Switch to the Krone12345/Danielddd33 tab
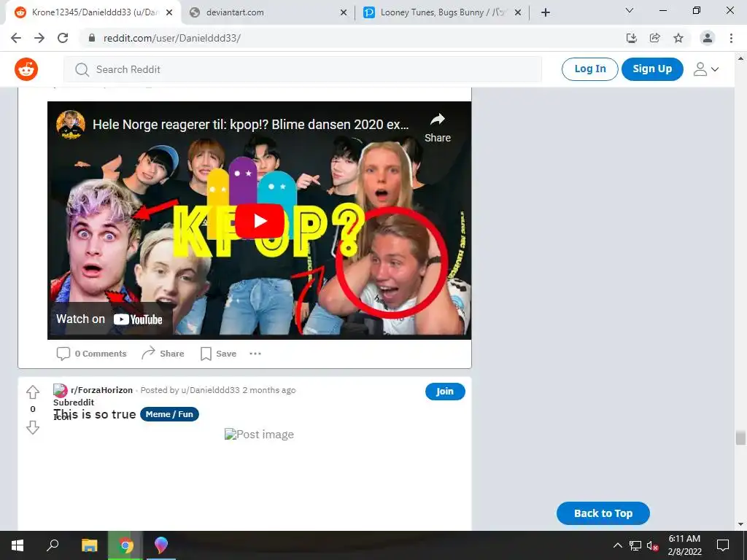The height and width of the screenshot is (560, 747). pyautogui.click(x=94, y=12)
